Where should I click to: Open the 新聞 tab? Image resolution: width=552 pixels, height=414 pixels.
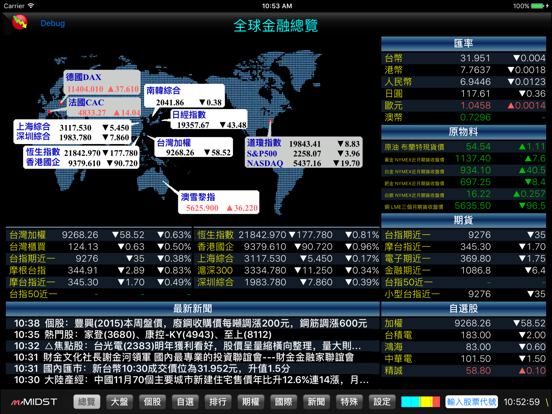pos(316,402)
